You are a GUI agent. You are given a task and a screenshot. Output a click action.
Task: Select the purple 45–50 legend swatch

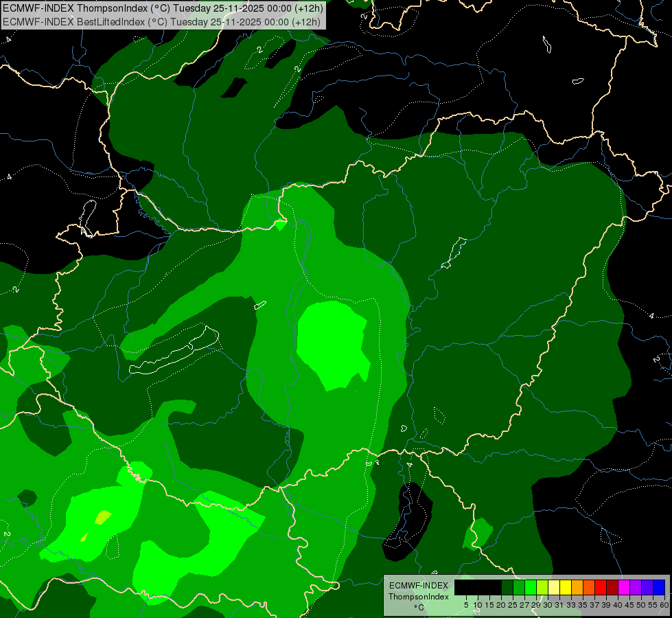(x=636, y=587)
